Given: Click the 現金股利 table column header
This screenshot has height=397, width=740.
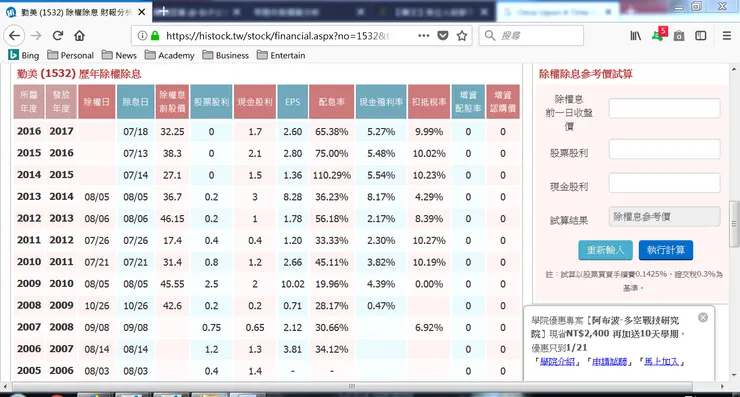Looking at the screenshot, I should point(255,101).
